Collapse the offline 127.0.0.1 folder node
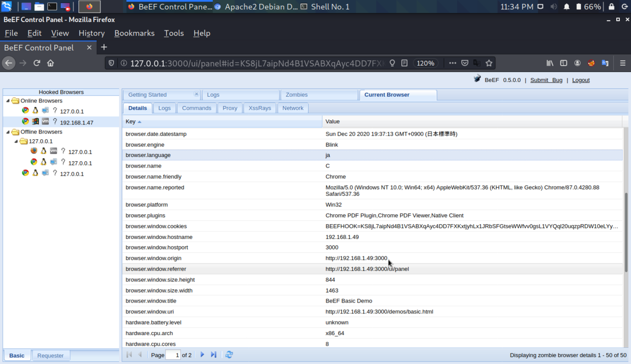The width and height of the screenshot is (631, 364). pyautogui.click(x=16, y=141)
